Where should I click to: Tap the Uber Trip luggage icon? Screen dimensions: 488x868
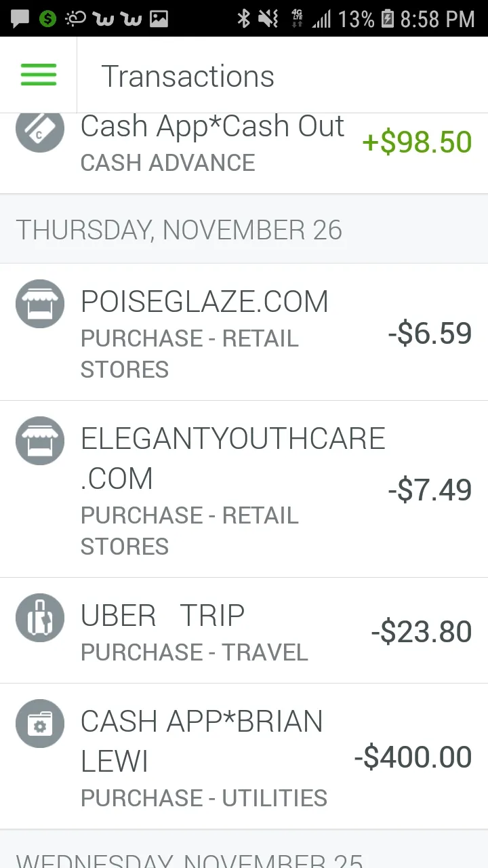click(40, 618)
